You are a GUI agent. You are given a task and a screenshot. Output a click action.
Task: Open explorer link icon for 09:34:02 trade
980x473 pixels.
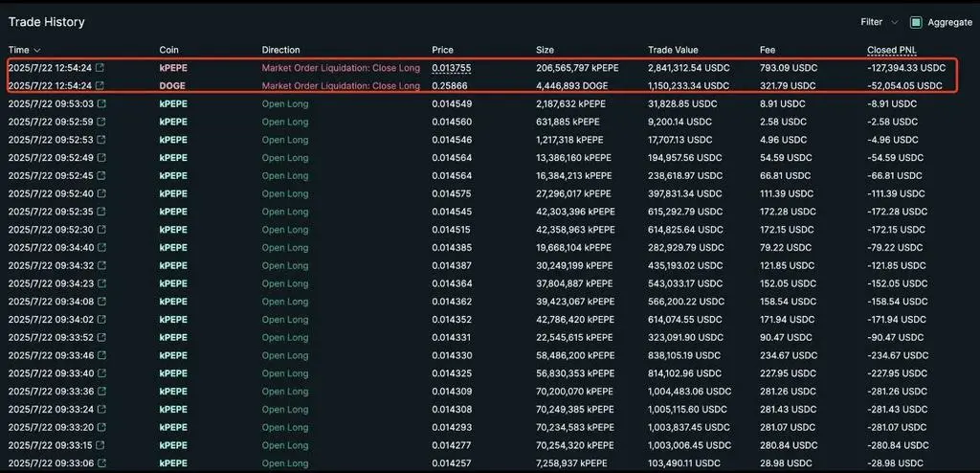pyautogui.click(x=101, y=320)
